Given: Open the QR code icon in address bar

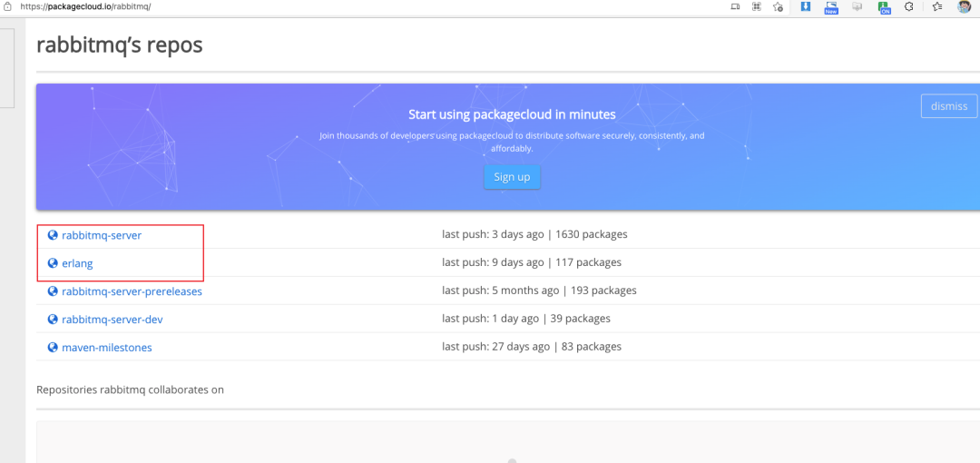Looking at the screenshot, I should click(756, 6).
